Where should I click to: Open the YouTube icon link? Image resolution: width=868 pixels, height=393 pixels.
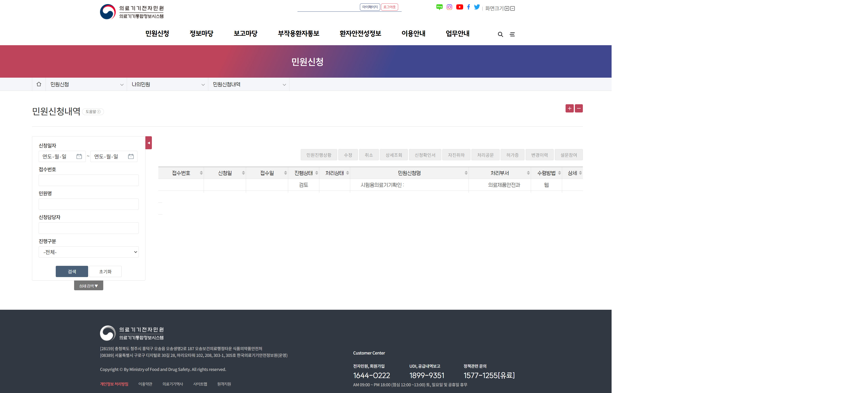pyautogui.click(x=459, y=7)
